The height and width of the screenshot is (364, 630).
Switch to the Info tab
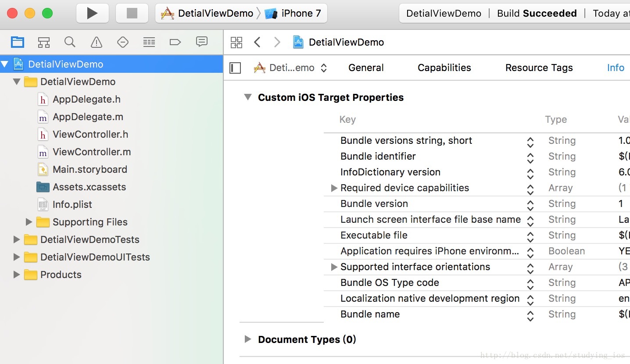(616, 68)
